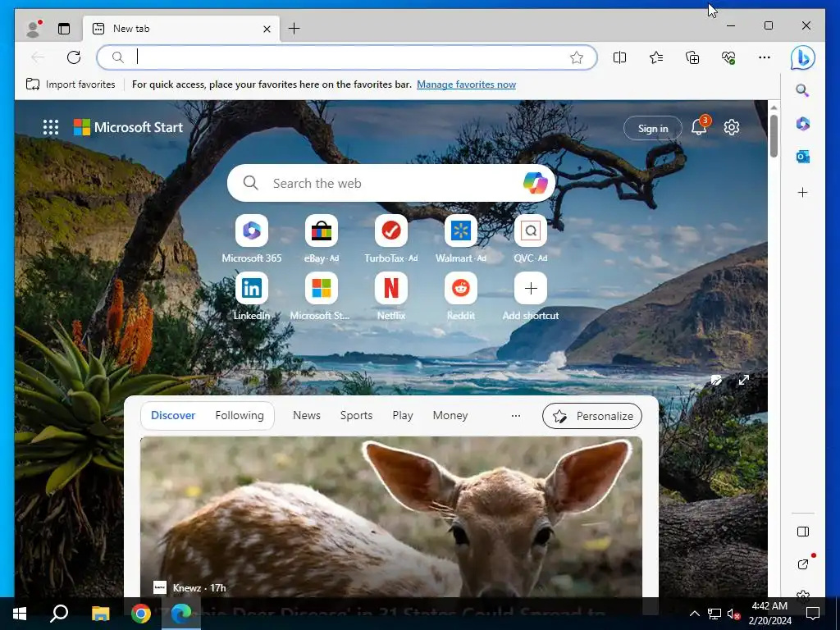
Task: Refresh the page
Action: (74, 57)
